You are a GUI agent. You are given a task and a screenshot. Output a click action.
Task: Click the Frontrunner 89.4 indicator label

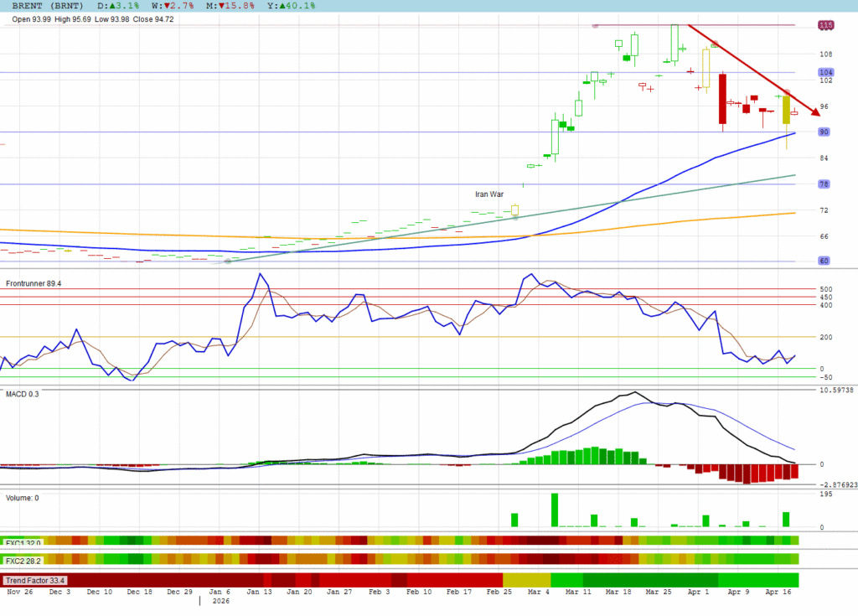tap(34, 284)
